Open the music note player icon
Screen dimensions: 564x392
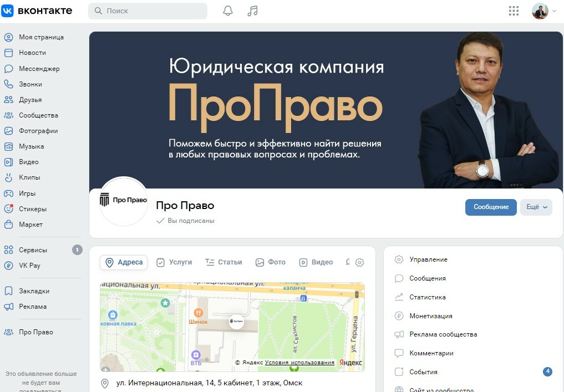252,11
